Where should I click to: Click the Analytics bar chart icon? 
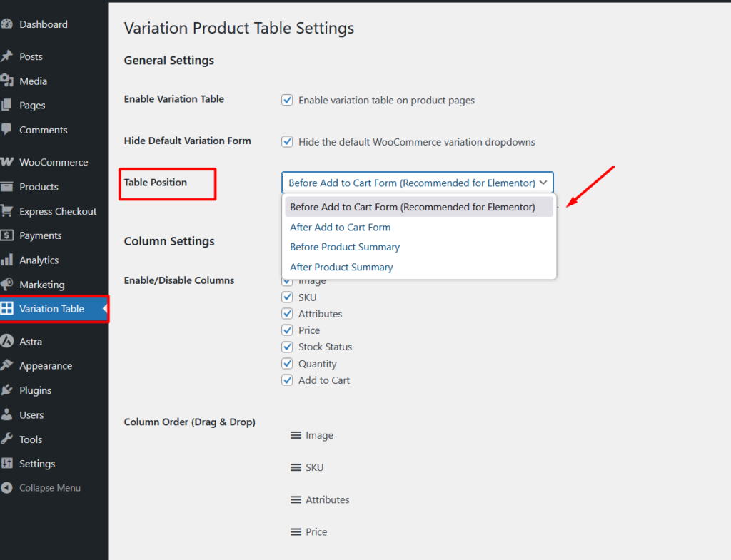pyautogui.click(x=6, y=260)
